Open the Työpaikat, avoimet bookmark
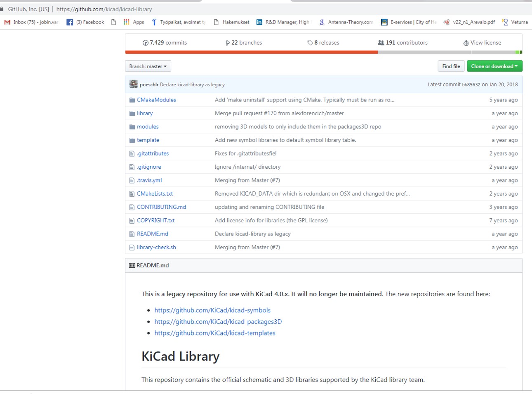This screenshot has height=394, width=532. (x=178, y=22)
